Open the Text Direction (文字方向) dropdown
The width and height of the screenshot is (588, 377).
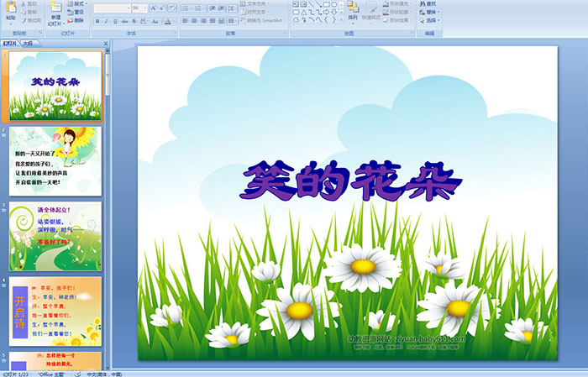(256, 3)
